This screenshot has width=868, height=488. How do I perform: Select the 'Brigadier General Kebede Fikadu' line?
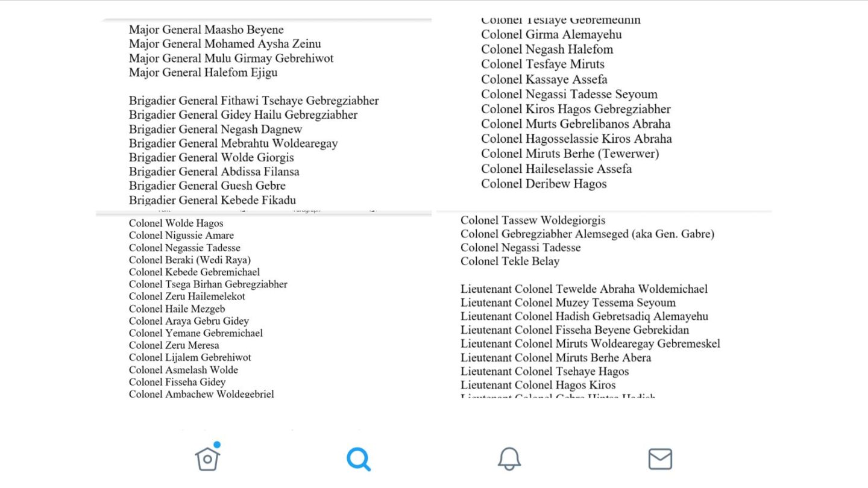point(212,200)
